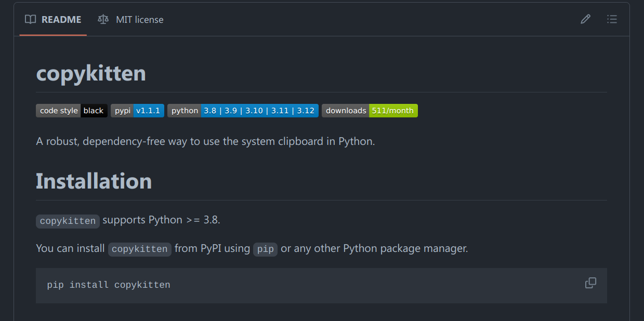Click the inline pip code label
This screenshot has height=321, width=644.
point(266,249)
